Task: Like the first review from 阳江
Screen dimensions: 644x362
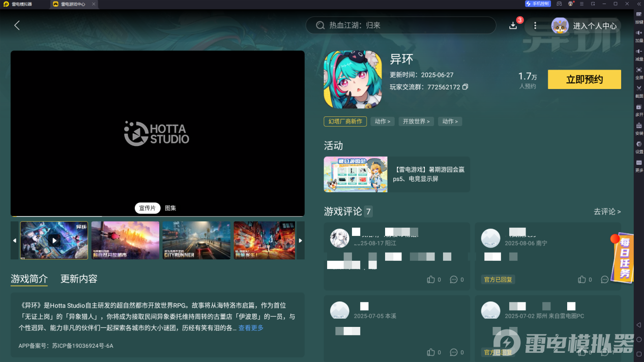Action: click(431, 280)
